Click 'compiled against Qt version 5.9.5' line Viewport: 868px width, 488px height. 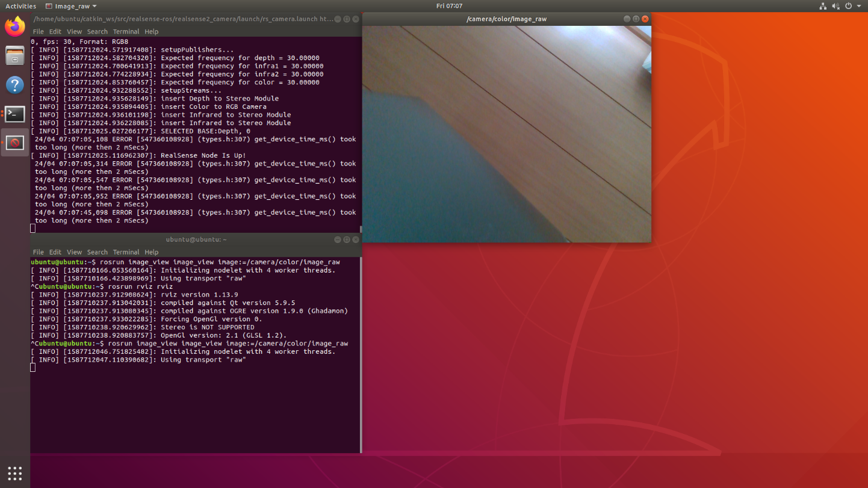pyautogui.click(x=163, y=303)
